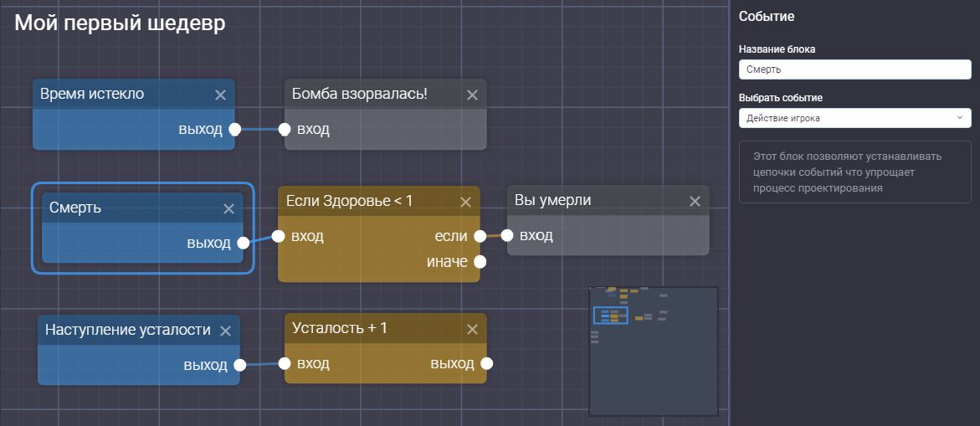This screenshot has width=980, height=426.
Task: Select the 'Если Здоровье < 1' block title
Action: [x=360, y=201]
